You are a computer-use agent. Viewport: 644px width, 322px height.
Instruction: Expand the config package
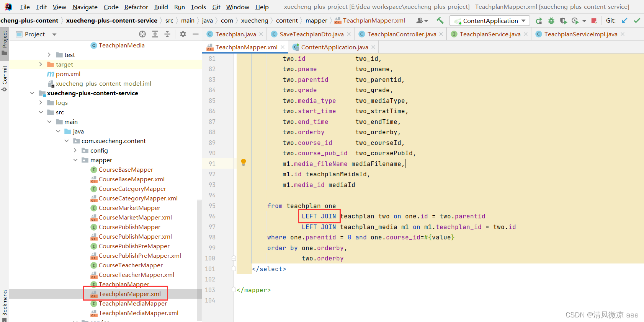point(75,150)
